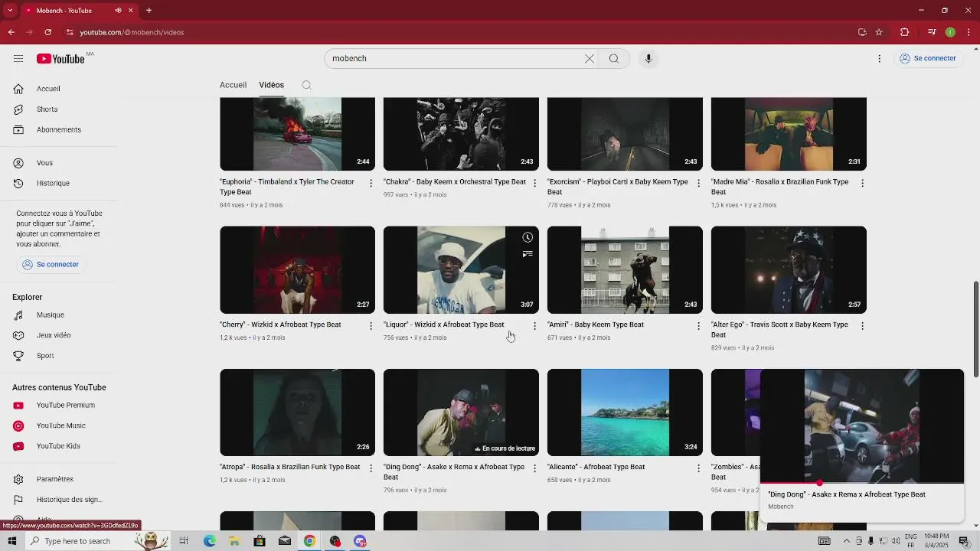
Task: Open "Euphoria" Timbaland thumbnail
Action: coord(297,134)
